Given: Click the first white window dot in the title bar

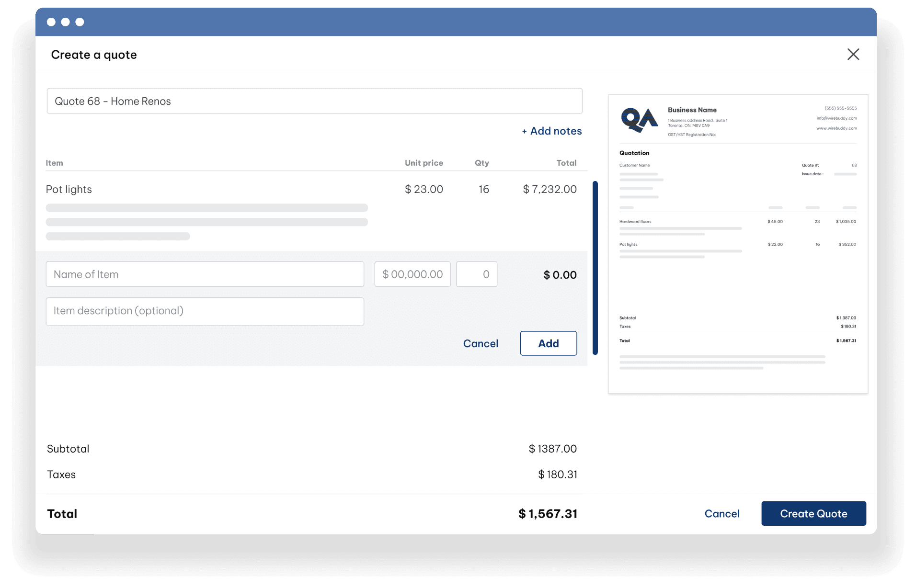Looking at the screenshot, I should pos(51,22).
